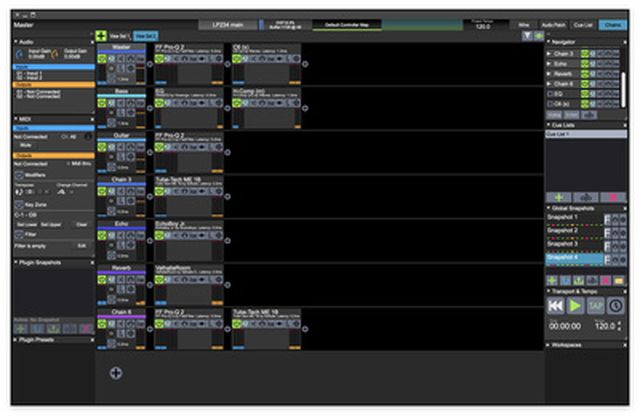Toggle the Bass chain's green bypass button
This screenshot has height=418, width=640.
click(102, 103)
